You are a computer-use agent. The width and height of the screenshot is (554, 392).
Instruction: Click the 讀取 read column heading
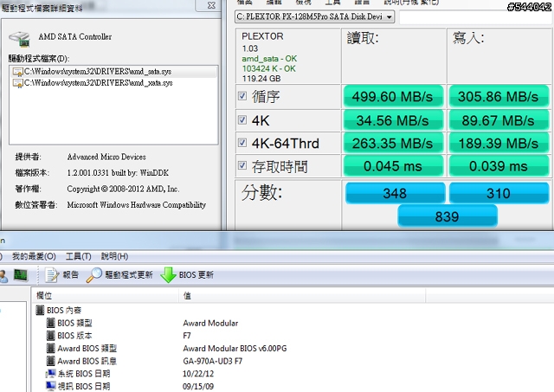click(x=363, y=38)
